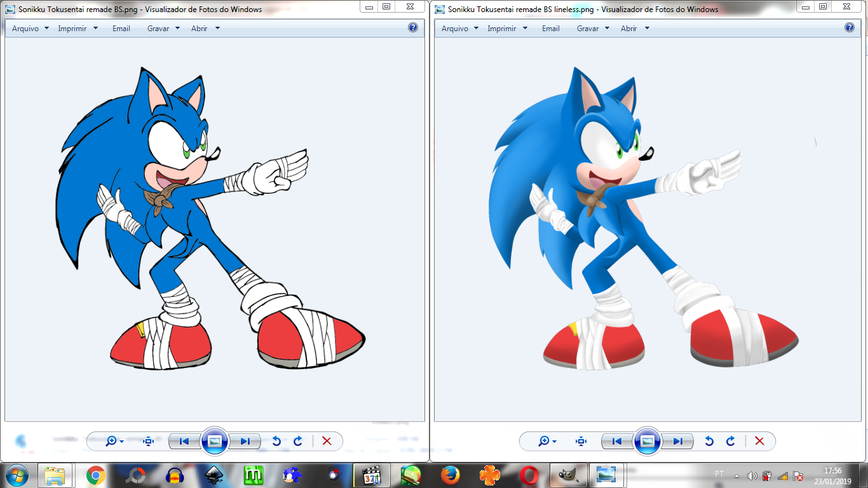Image resolution: width=868 pixels, height=488 pixels.
Task: Switch to GIMP on the taskbar
Action: 569,475
